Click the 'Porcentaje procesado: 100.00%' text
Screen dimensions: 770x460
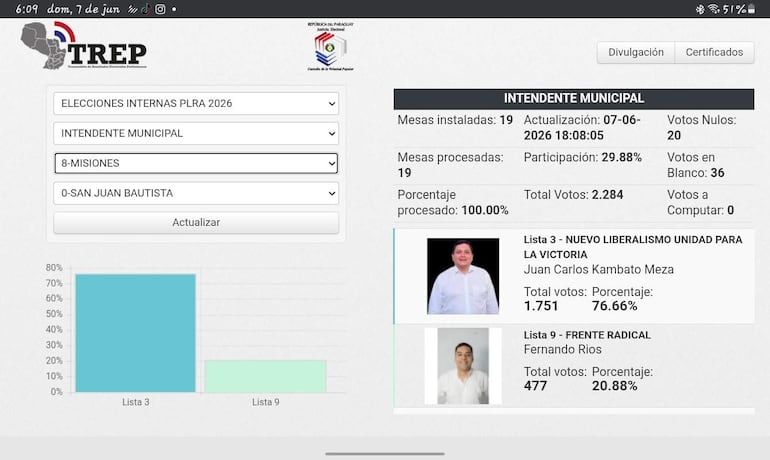click(453, 202)
